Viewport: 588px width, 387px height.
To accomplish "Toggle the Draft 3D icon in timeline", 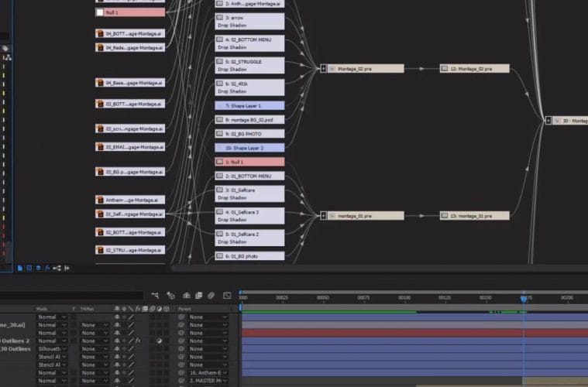I will (170, 295).
